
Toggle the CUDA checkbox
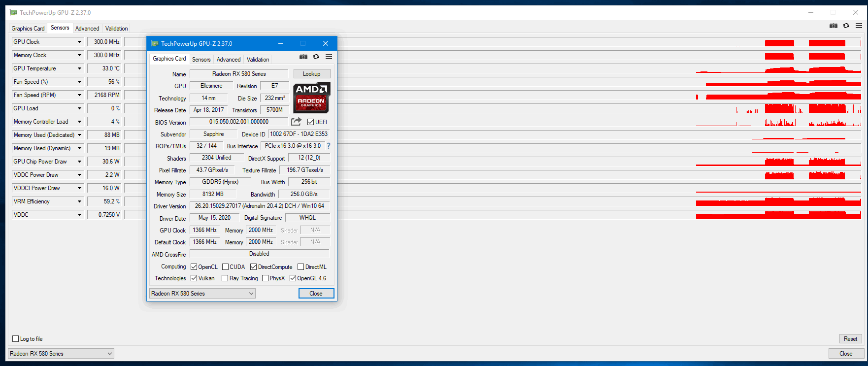[x=225, y=267]
